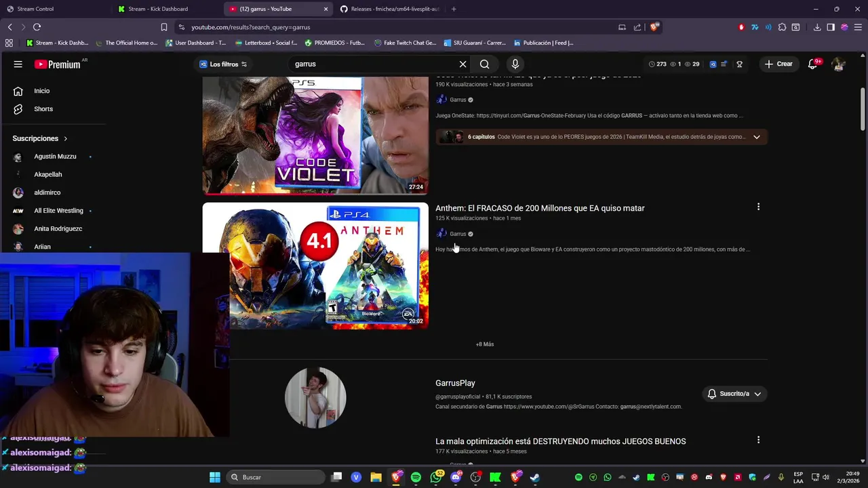The width and height of the screenshot is (868, 488).
Task: Open a new browser tab
Action: [454, 9]
